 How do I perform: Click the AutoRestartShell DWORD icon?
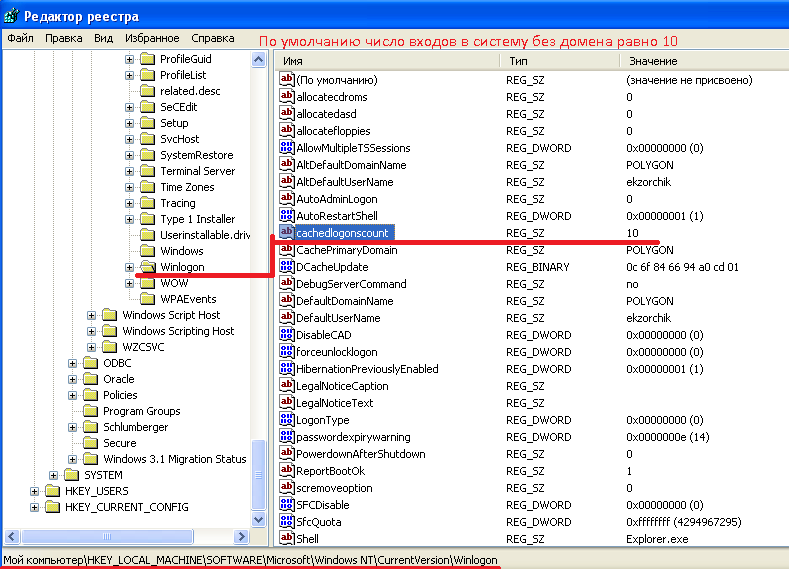(287, 215)
